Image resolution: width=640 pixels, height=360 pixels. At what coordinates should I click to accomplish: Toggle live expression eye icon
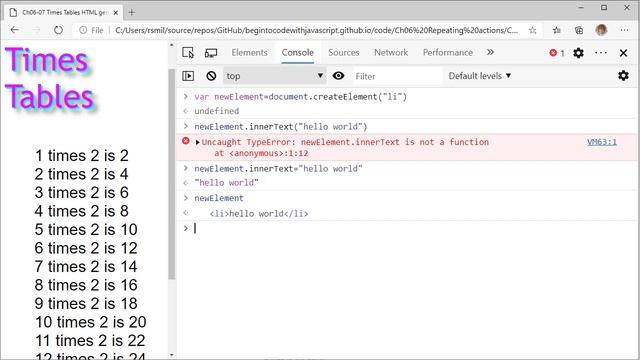coord(338,76)
